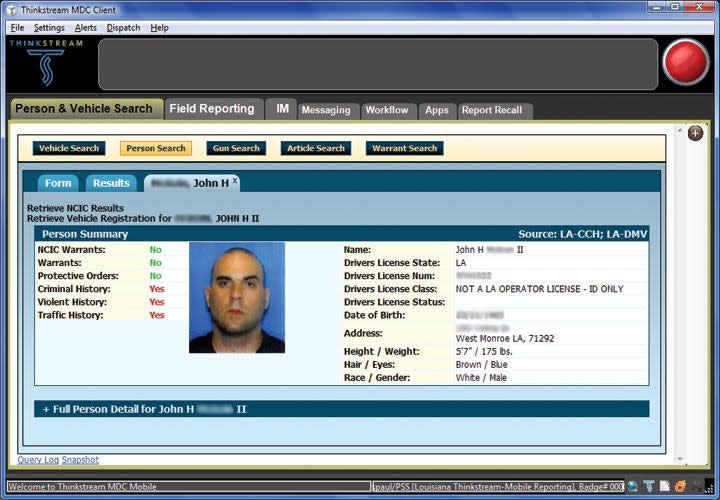Open the IM tab
The image size is (720, 500).
click(x=282, y=109)
